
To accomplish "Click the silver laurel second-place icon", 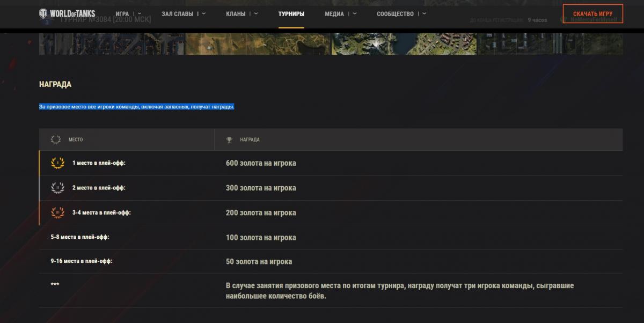I will click(x=57, y=188).
